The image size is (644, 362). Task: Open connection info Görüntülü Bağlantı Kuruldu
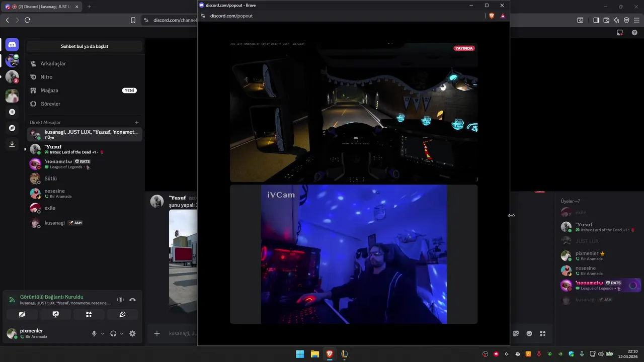(x=51, y=297)
